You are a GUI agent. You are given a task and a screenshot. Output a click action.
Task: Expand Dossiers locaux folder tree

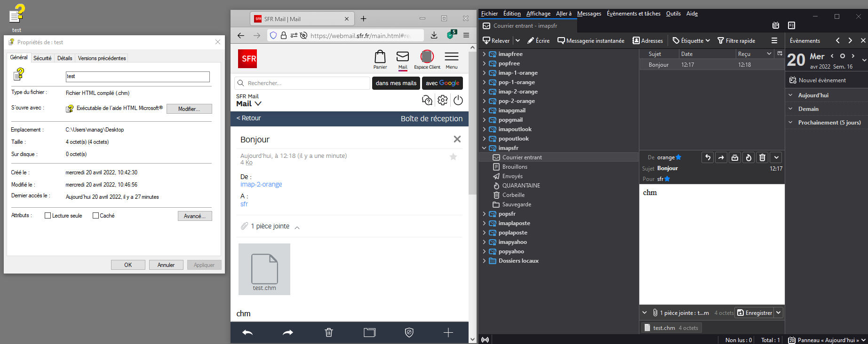click(484, 261)
